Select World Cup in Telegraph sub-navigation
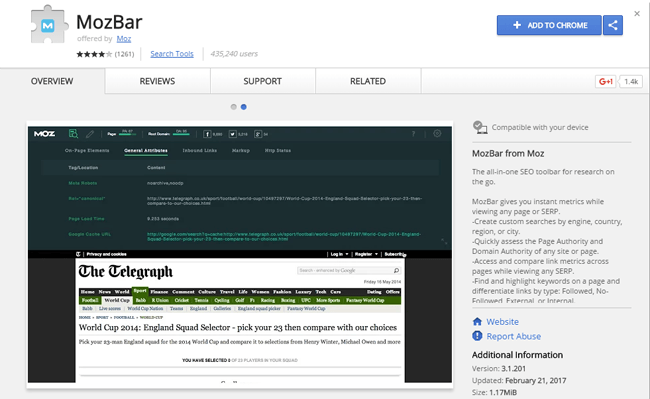The width and height of the screenshot is (650, 399). [x=117, y=300]
